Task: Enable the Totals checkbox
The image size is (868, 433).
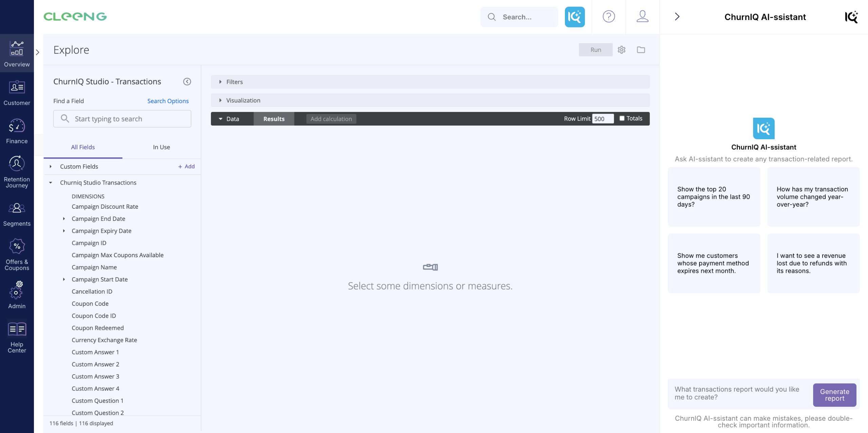Action: (622, 118)
